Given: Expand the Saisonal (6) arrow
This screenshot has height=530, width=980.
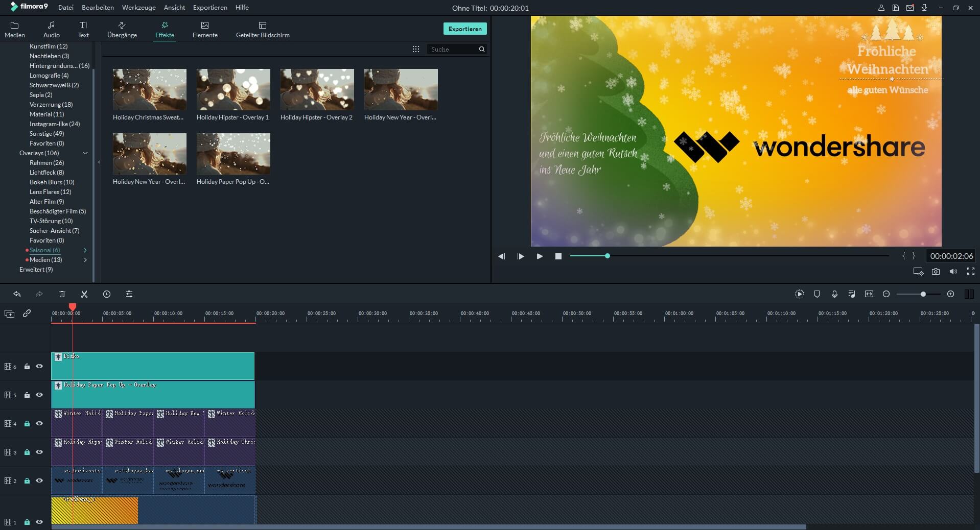Looking at the screenshot, I should pos(85,250).
